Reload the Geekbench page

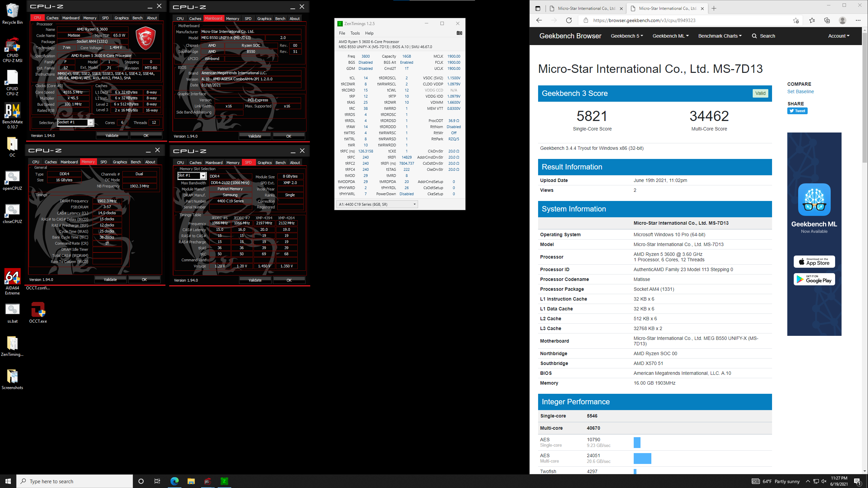(569, 20)
